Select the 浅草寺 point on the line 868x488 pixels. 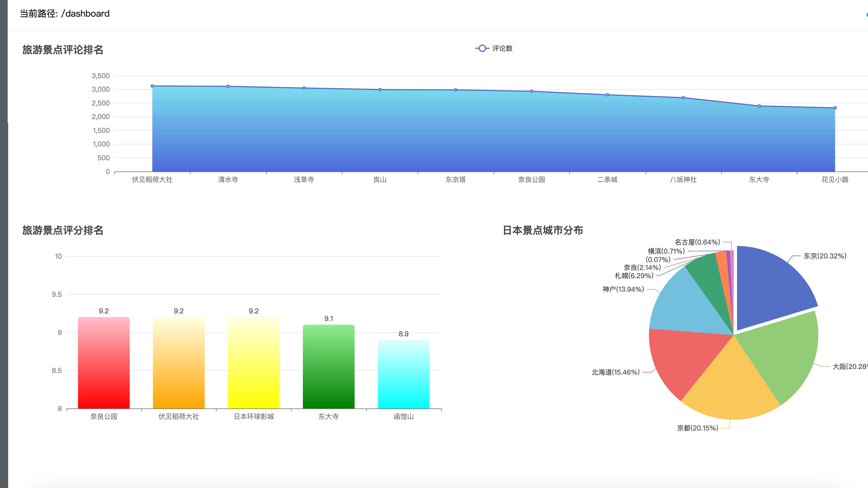(304, 88)
